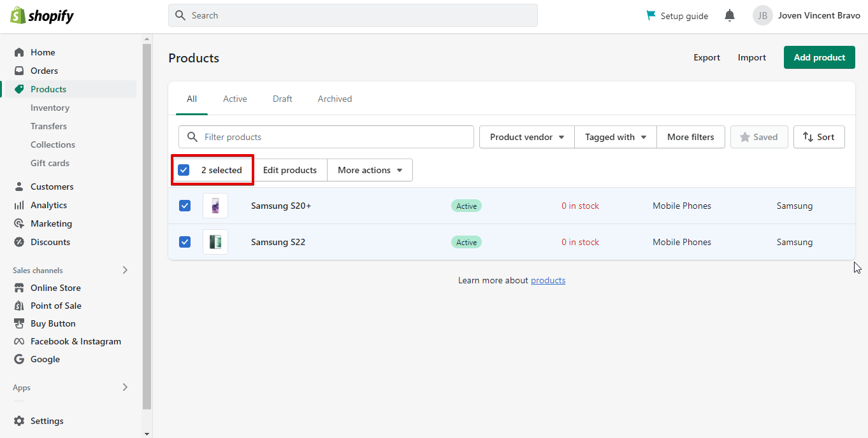Open notifications bell icon
This screenshot has height=438, width=868.
(730, 16)
